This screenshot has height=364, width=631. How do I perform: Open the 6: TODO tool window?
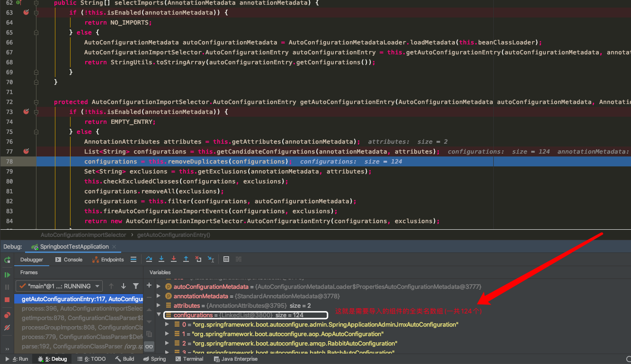coord(92,359)
